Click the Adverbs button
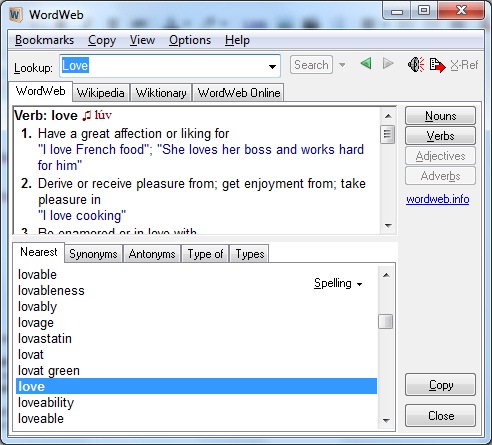This screenshot has width=492, height=445. coord(440,176)
